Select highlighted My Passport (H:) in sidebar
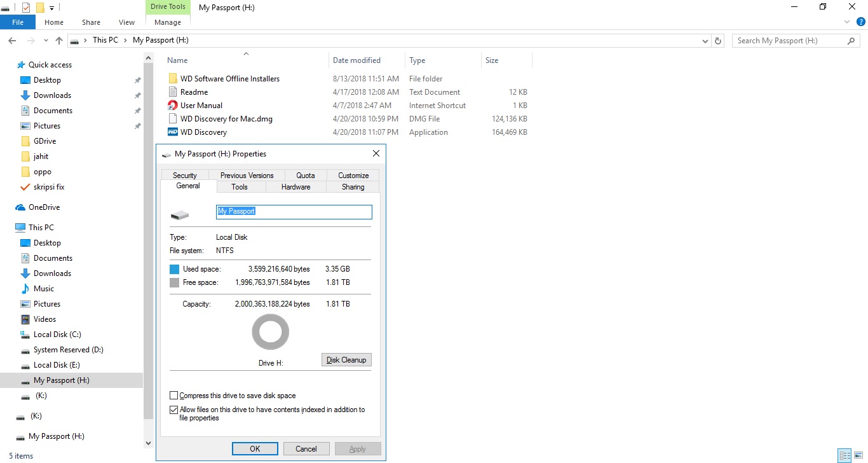 (71, 380)
